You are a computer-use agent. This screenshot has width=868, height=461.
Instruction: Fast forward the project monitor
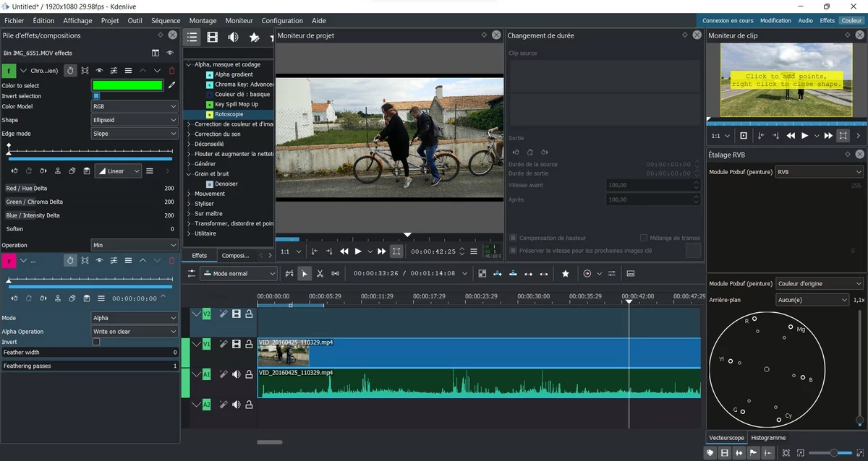(x=382, y=251)
